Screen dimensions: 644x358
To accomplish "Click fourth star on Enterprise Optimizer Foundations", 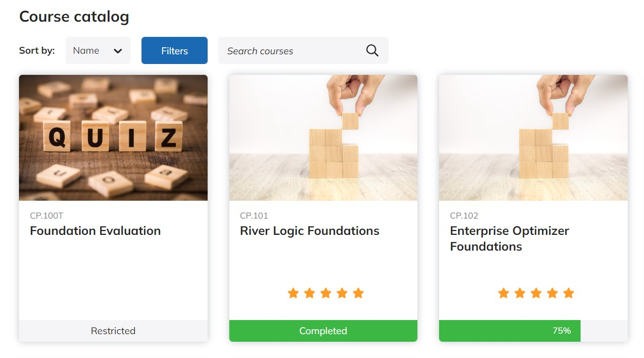I will [552, 293].
